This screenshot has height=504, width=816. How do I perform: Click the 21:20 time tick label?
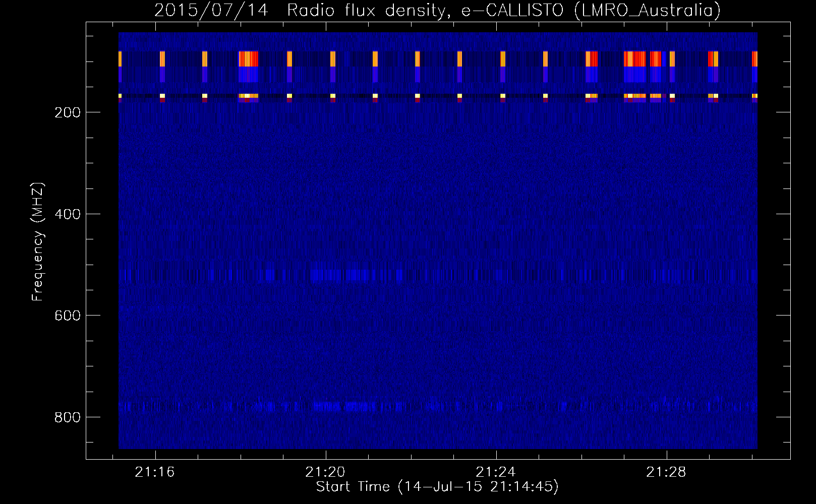click(325, 472)
